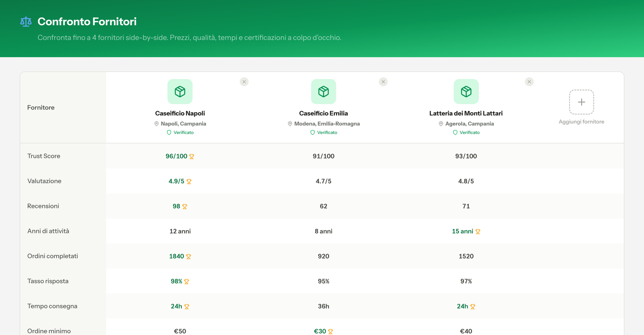Viewport: 644px width, 335px height.
Task: Click trophy icon beside 4.9/5 rating
Action: [x=189, y=181]
